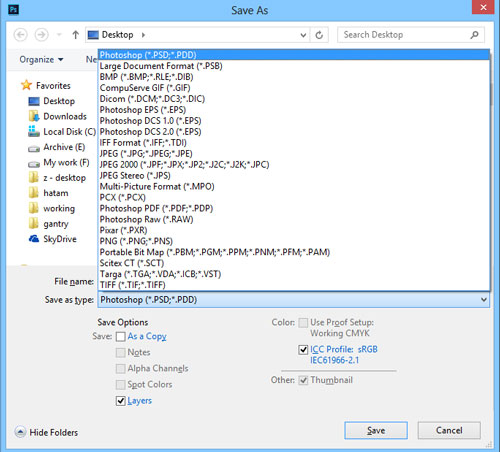Click the Save button
Image resolution: width=500 pixels, height=452 pixels.
pos(376,430)
